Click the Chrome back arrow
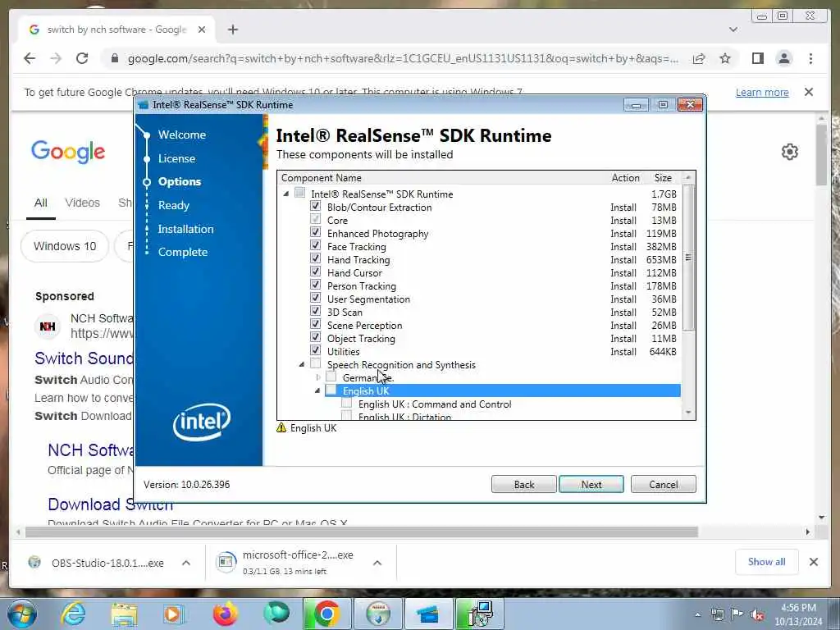Viewport: 840px width, 630px height. 30,58
